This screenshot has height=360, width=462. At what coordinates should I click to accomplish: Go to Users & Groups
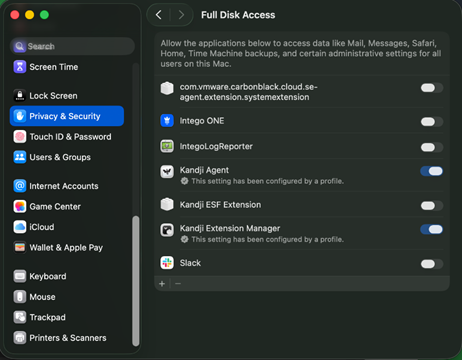(67, 157)
